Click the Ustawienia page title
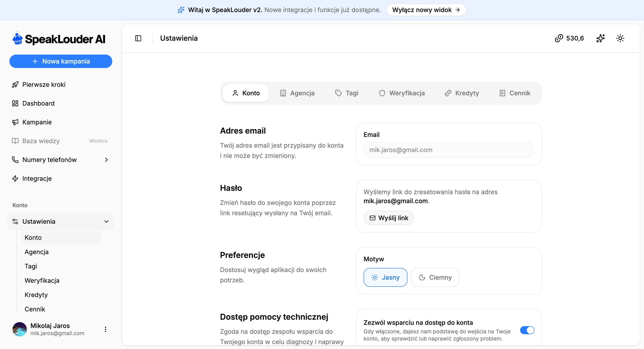This screenshot has width=644, height=349. [x=179, y=38]
